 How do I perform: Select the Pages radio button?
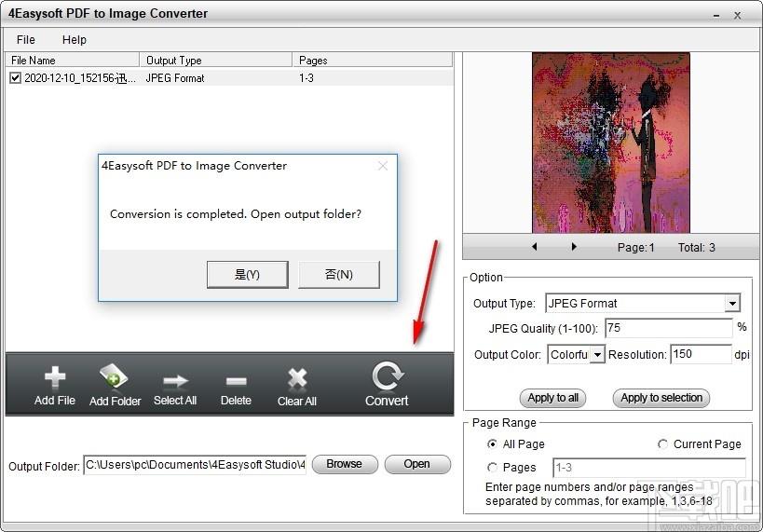[492, 468]
